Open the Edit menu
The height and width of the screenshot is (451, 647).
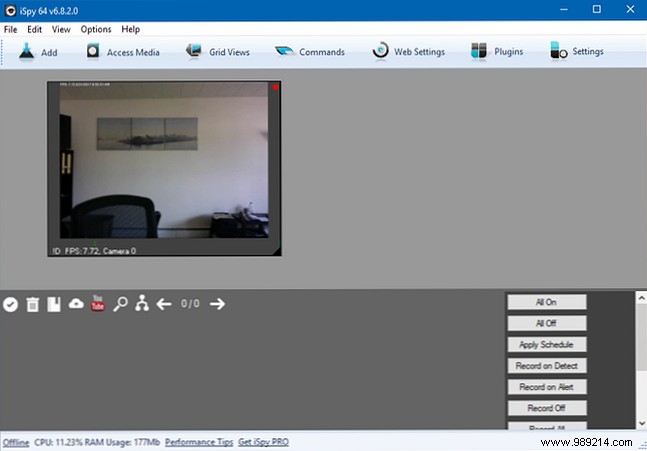[35, 29]
